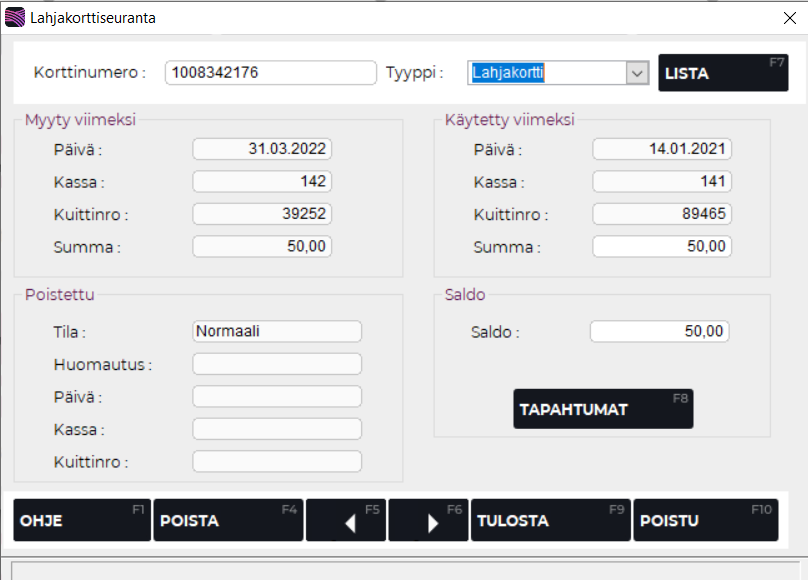Click Käytetty viimeksi Summa field
The height and width of the screenshot is (580, 808).
point(662,247)
